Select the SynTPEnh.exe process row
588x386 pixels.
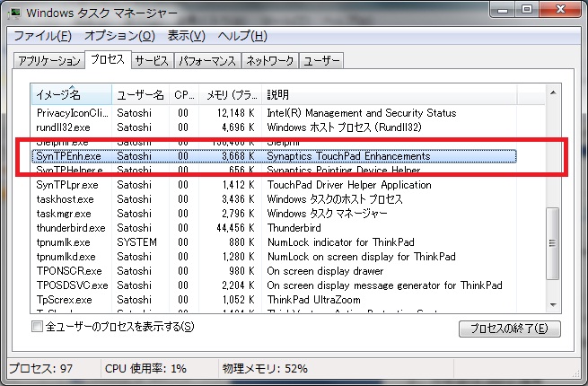[x=274, y=156]
